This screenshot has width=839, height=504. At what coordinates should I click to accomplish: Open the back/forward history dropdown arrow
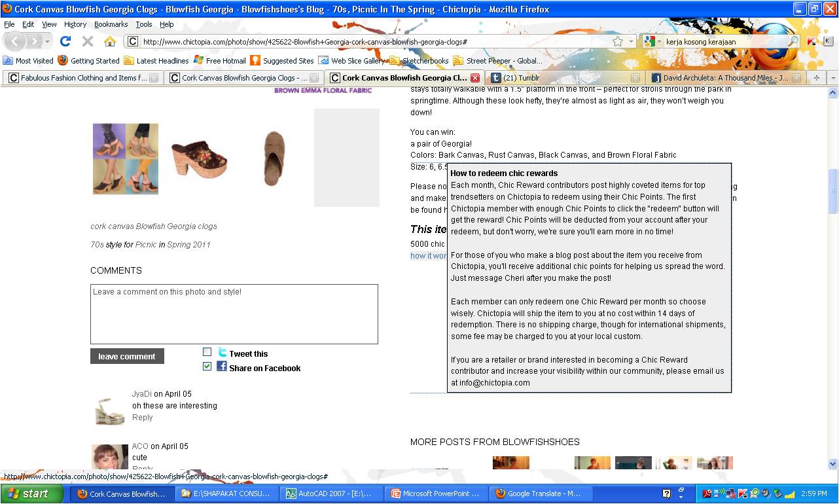pos(48,41)
